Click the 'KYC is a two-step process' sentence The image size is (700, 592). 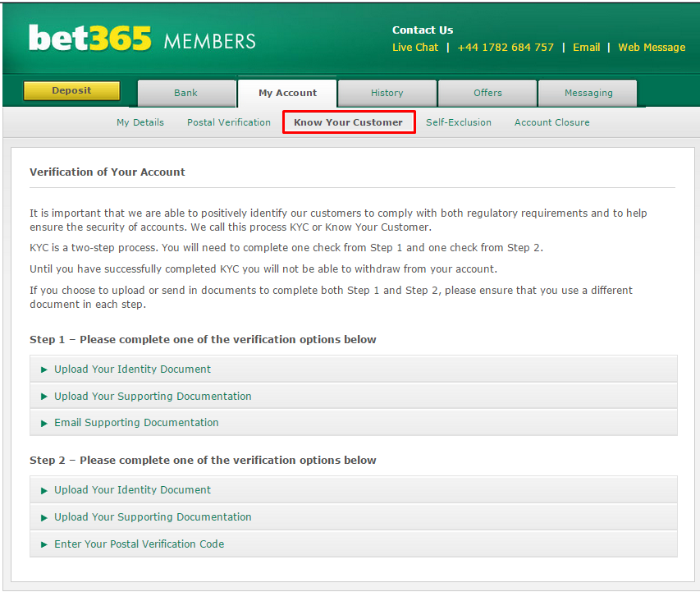pos(286,247)
